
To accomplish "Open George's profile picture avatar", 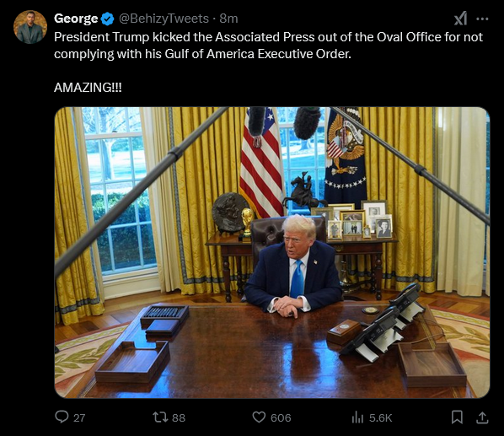I will click(x=30, y=27).
